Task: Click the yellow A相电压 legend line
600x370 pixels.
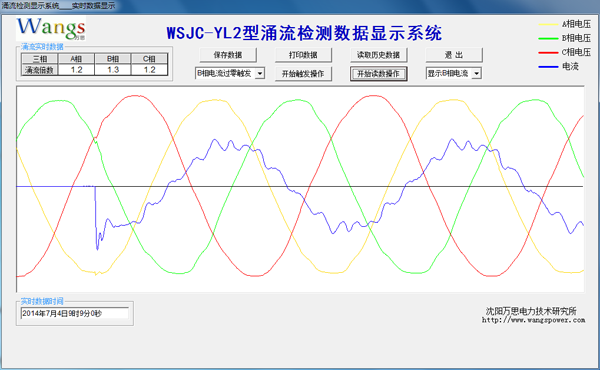Action: click(548, 24)
